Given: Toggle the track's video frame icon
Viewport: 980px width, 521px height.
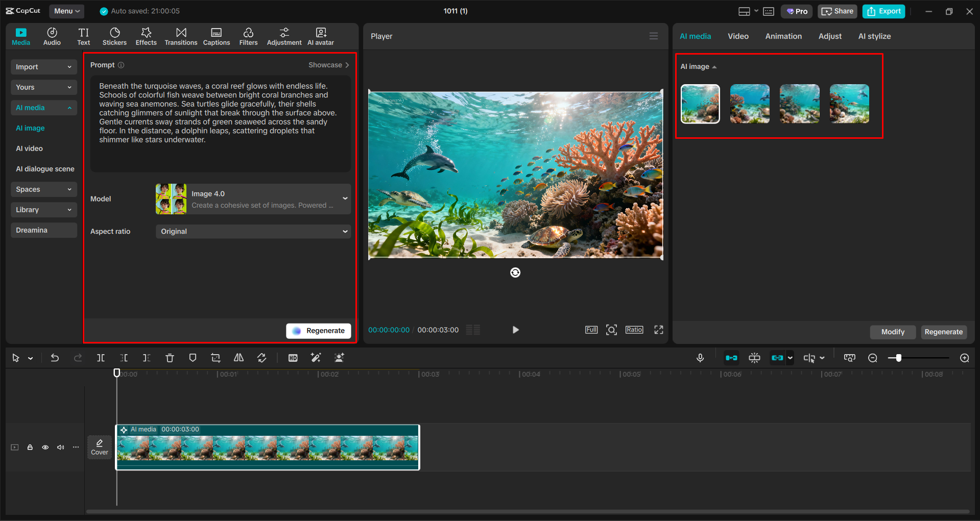Looking at the screenshot, I should (x=15, y=447).
